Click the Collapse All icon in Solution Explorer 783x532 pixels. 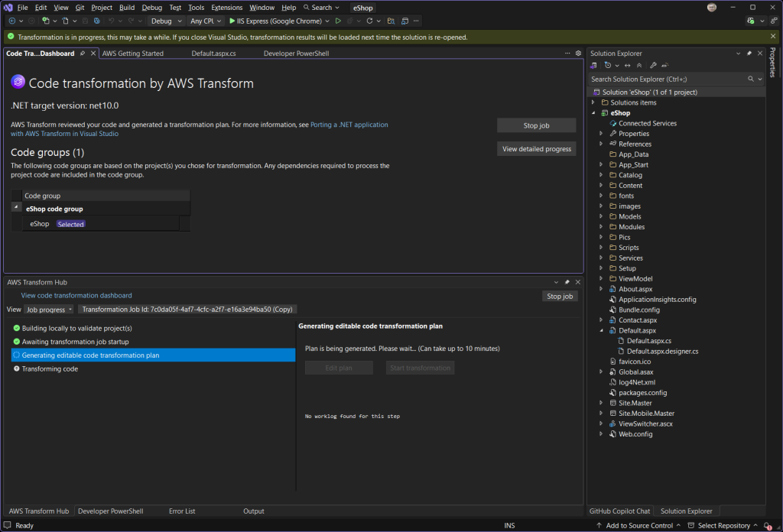pos(639,66)
